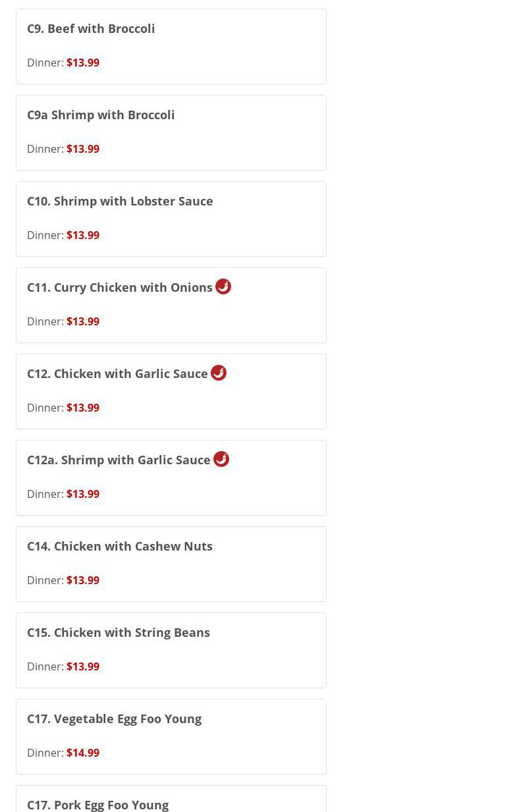
Task: Click the dinner price under Chicken with String Beans
Action: click(83, 666)
